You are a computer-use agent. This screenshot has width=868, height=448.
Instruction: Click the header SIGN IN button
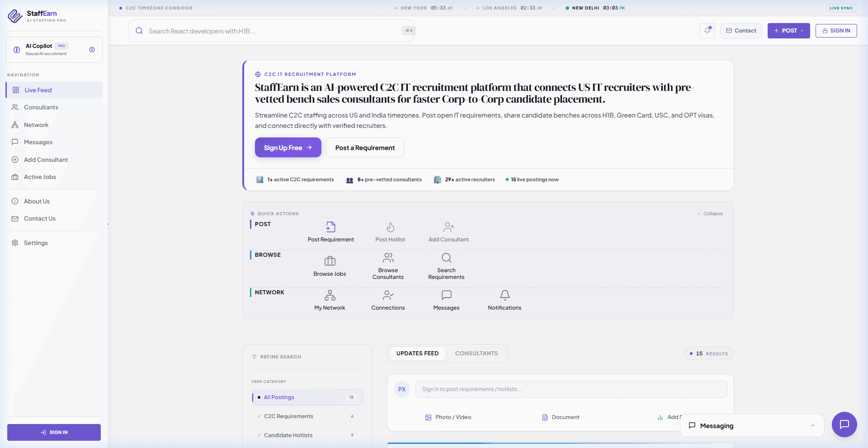(836, 31)
